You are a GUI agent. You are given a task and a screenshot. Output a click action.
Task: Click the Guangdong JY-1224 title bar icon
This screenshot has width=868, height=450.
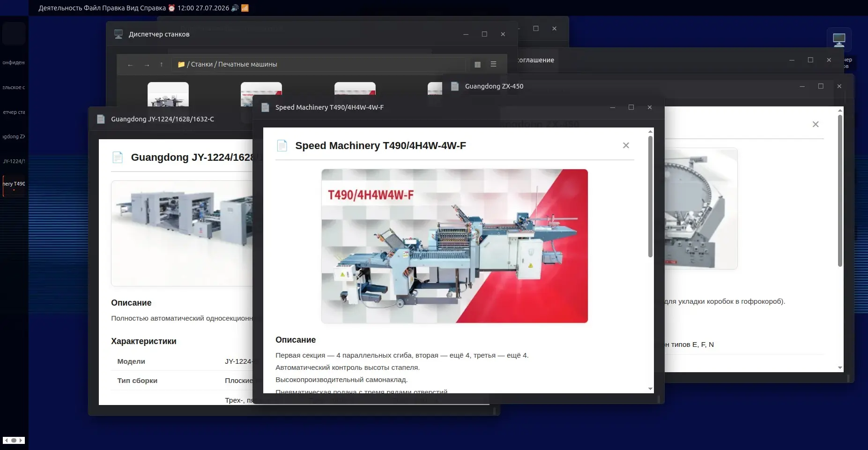click(101, 119)
